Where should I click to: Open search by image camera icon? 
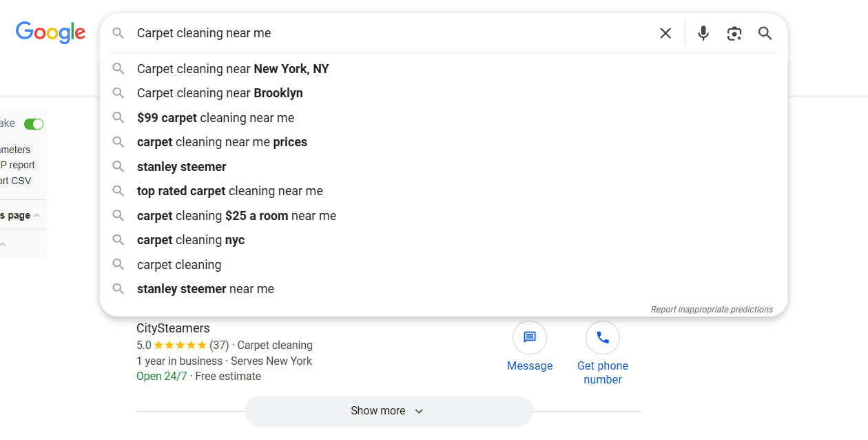click(x=734, y=33)
